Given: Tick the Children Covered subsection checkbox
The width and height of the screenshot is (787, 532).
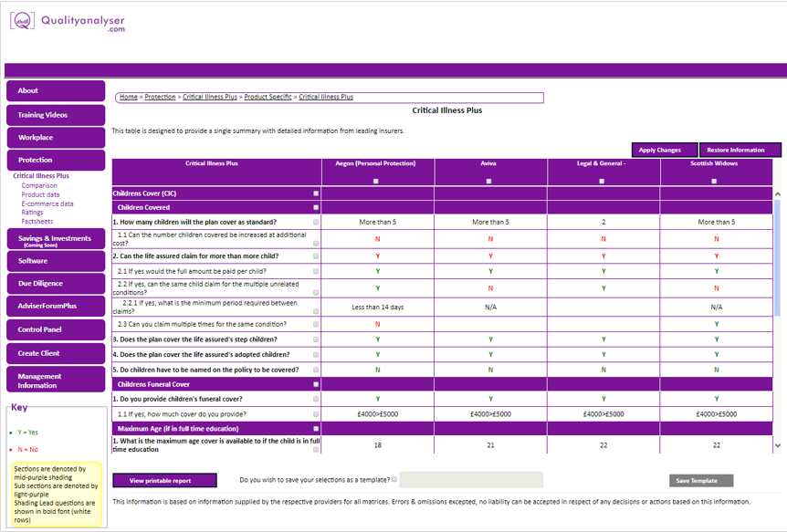Looking at the screenshot, I should click(316, 207).
